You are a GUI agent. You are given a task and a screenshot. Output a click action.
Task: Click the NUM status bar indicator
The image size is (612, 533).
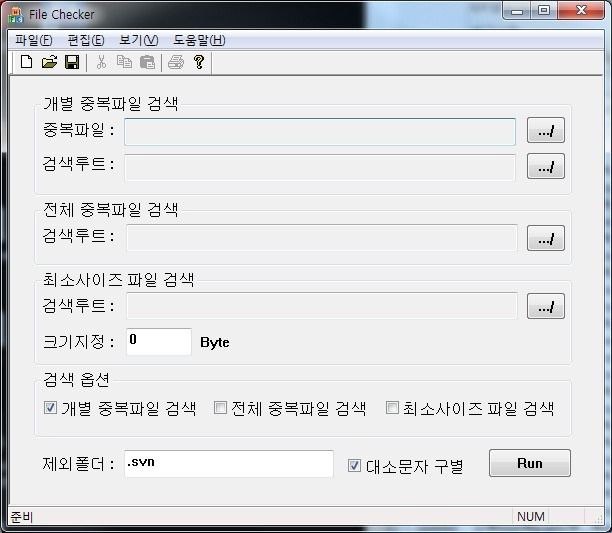pyautogui.click(x=530, y=517)
